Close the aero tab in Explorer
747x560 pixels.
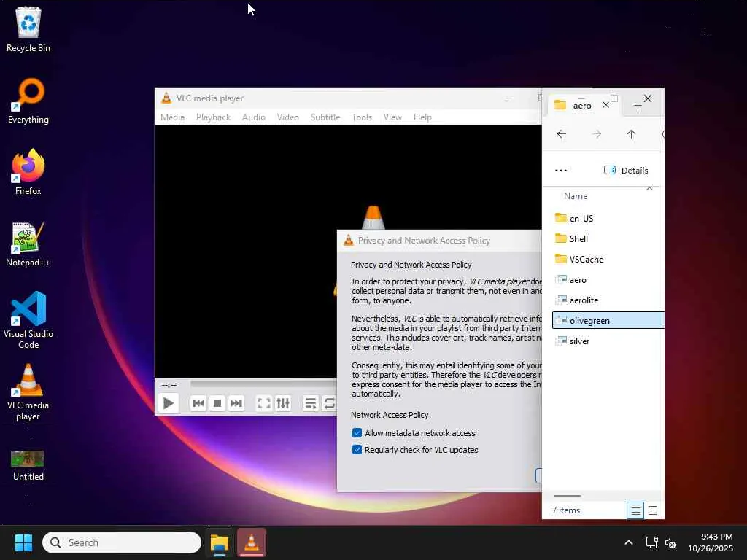point(605,105)
